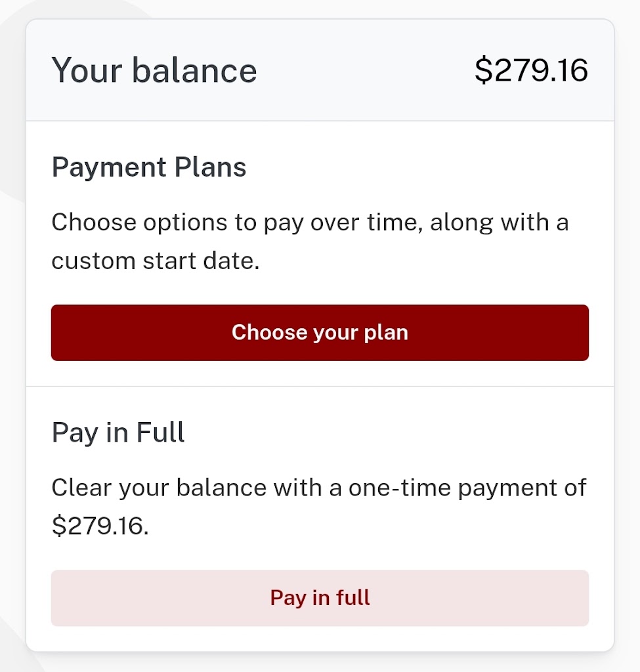
Task: Click the Choose your plan button
Action: click(320, 333)
